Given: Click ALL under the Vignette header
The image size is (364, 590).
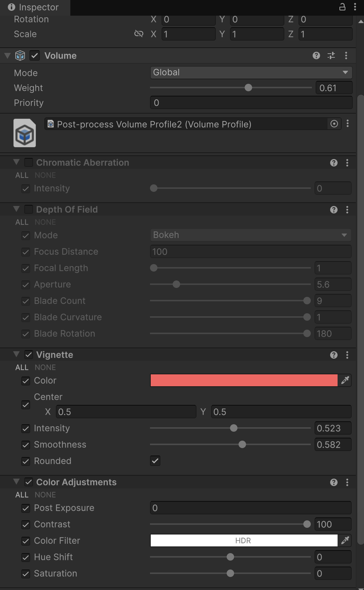Looking at the screenshot, I should (x=22, y=367).
